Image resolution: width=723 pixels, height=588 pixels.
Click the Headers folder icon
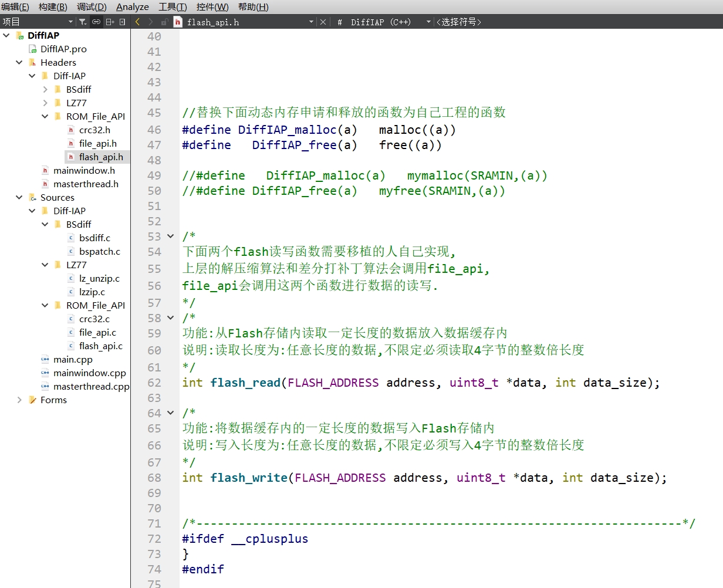(32, 62)
